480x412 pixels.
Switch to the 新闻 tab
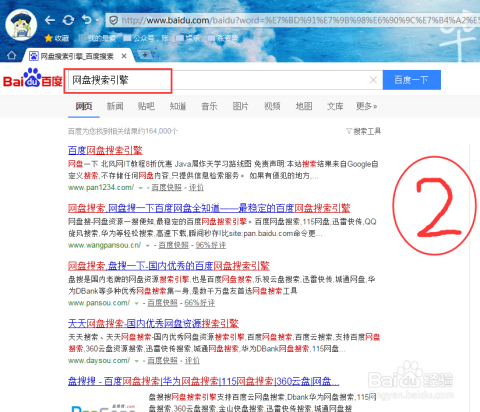115,106
